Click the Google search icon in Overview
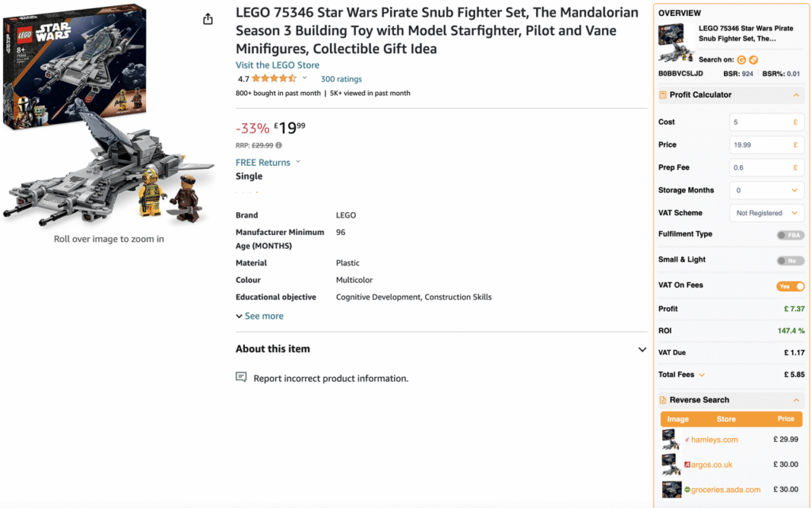The height and width of the screenshot is (508, 812). tap(741, 60)
